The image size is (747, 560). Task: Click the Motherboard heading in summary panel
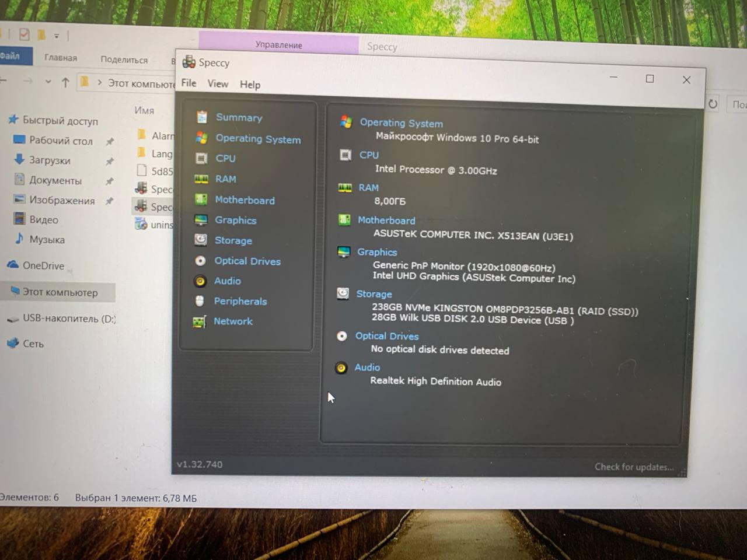pos(386,220)
